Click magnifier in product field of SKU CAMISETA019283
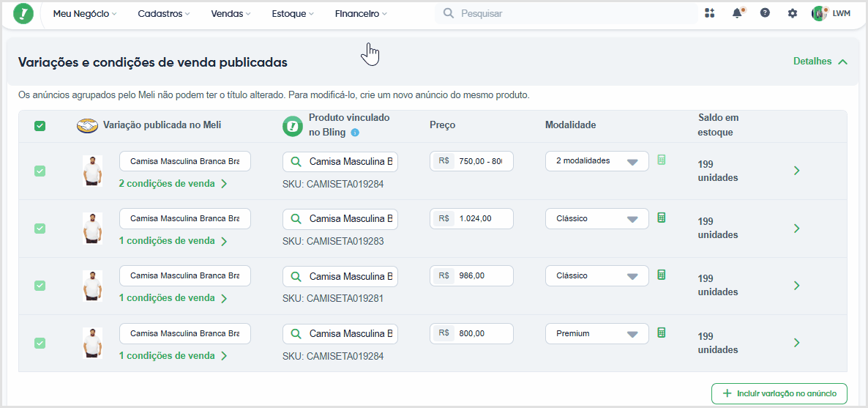Image resolution: width=868 pixels, height=408 pixels. tap(296, 219)
